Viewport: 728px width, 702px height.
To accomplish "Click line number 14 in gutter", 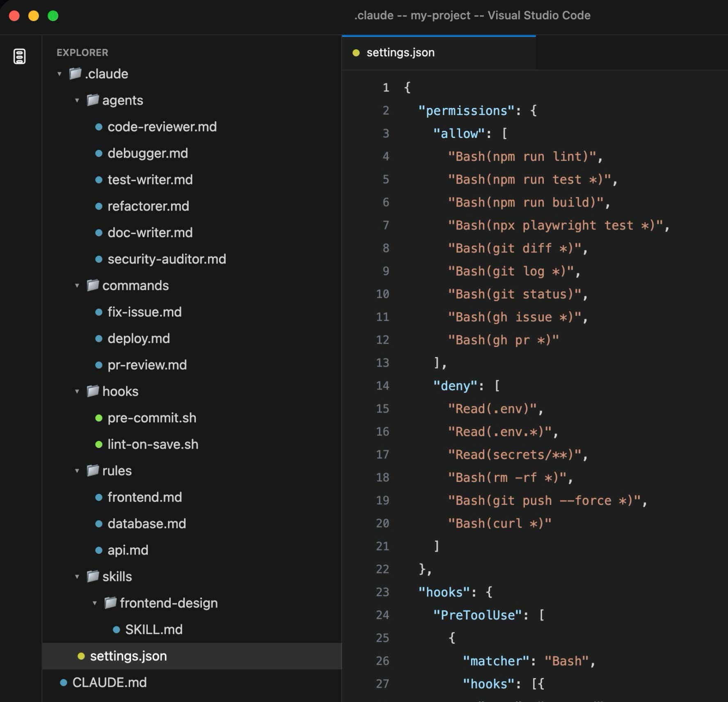I will coord(382,385).
